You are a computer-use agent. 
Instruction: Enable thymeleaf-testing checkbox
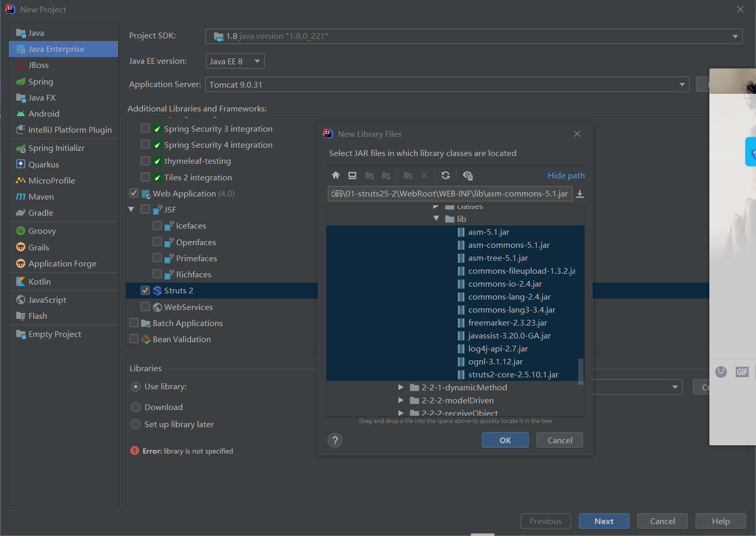pyautogui.click(x=145, y=161)
